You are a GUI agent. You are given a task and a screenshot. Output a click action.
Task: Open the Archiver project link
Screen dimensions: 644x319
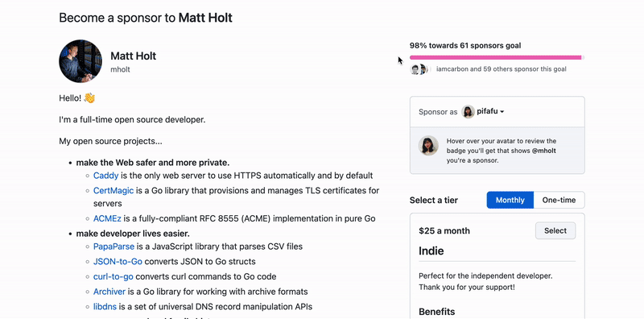pyautogui.click(x=109, y=292)
